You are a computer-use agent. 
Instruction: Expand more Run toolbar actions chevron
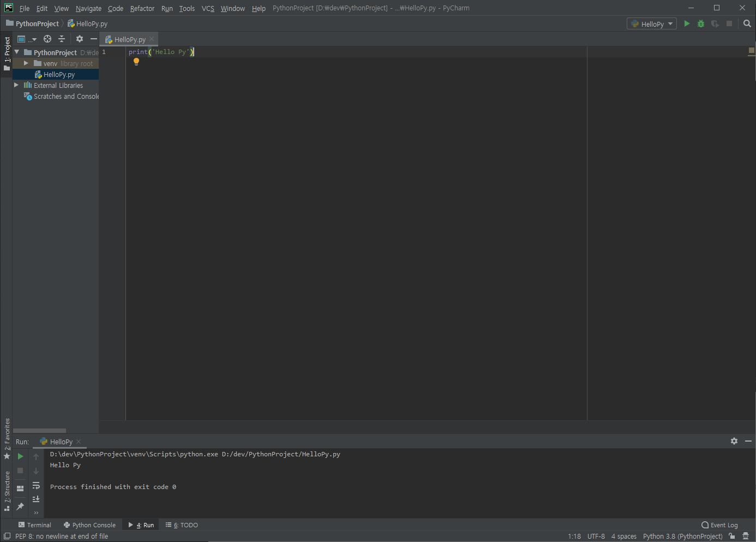coord(36,513)
